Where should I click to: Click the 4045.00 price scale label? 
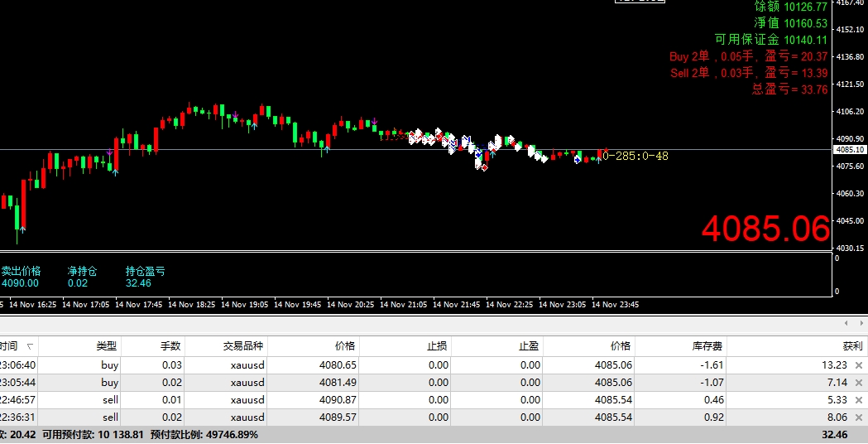click(x=851, y=220)
